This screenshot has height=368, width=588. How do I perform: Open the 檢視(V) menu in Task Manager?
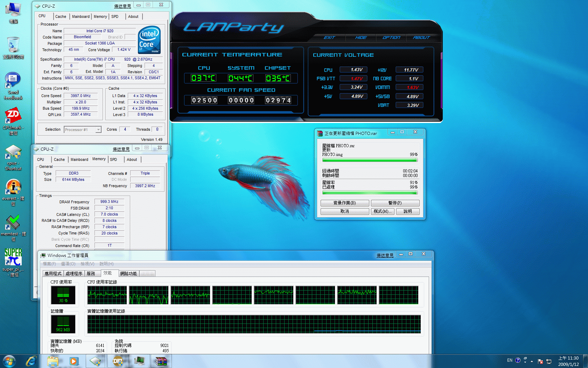(x=87, y=264)
